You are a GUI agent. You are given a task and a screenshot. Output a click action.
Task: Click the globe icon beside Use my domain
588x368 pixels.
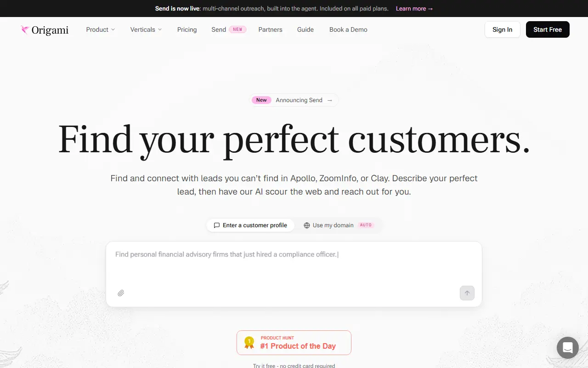point(307,225)
